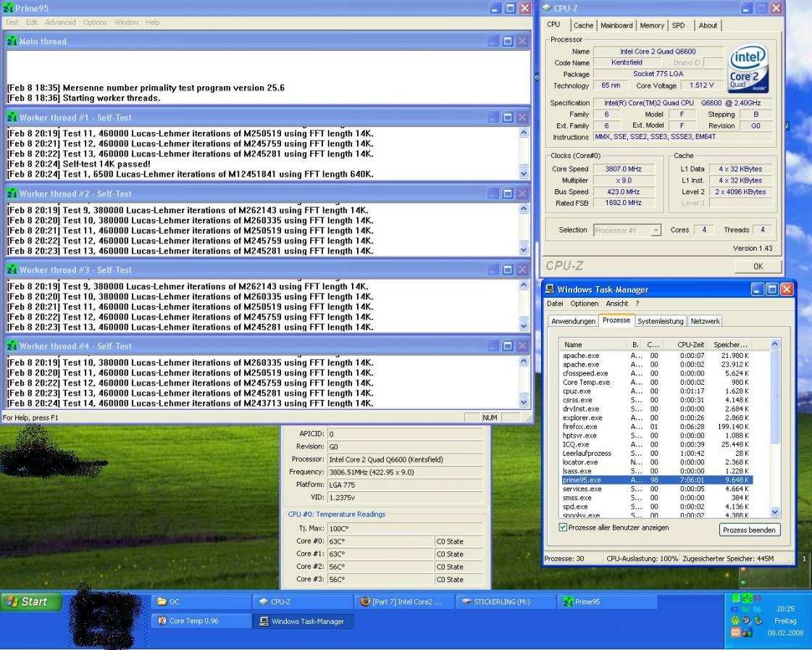
Task: Click the Intel Core 2 Quad logo
Action: [x=750, y=70]
